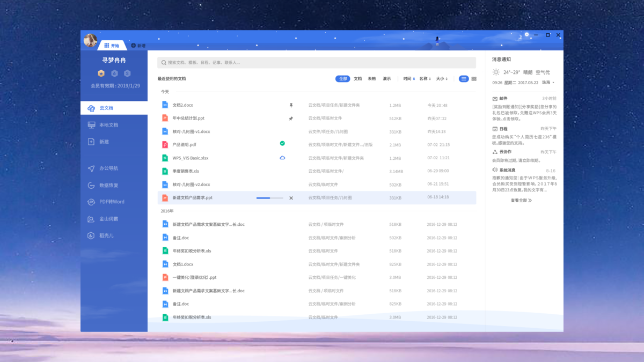
Task: Open the 珠海 city dropdown
Action: pos(548,83)
